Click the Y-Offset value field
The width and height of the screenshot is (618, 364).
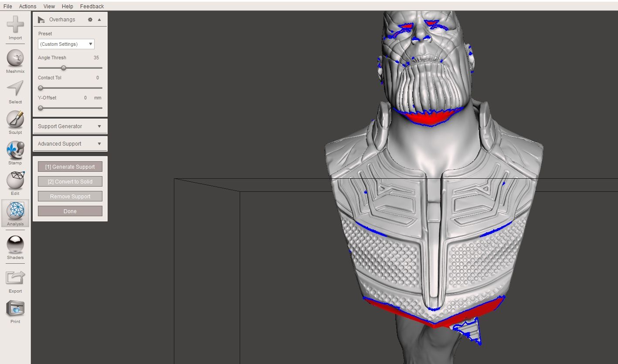[85, 98]
